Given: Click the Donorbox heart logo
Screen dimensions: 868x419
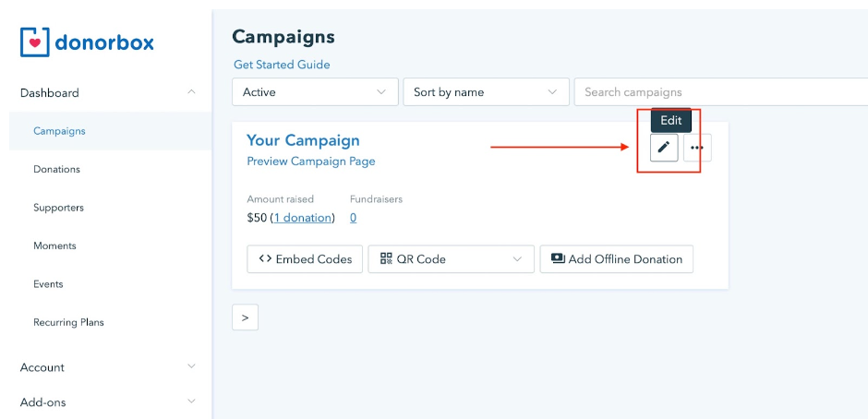Looking at the screenshot, I should (x=35, y=42).
